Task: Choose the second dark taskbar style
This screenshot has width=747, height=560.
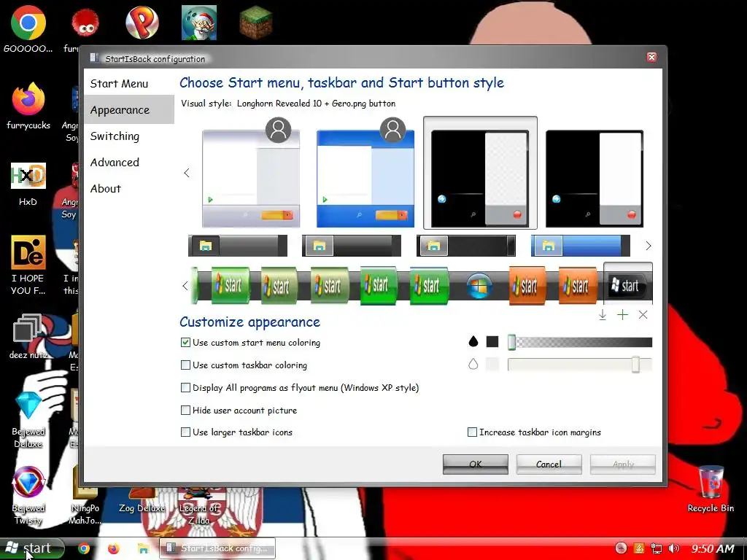Action: click(x=352, y=246)
